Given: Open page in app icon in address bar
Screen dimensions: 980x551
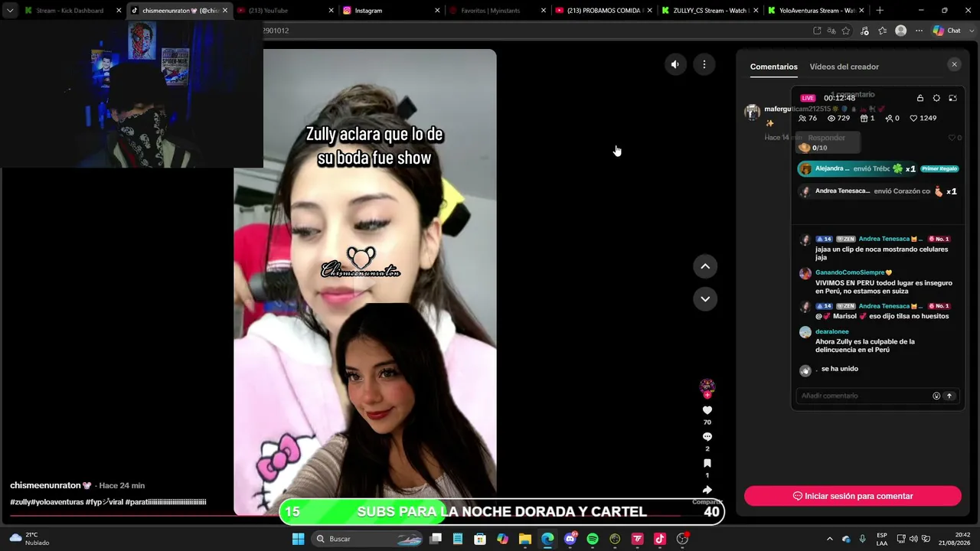Looking at the screenshot, I should pos(817,31).
